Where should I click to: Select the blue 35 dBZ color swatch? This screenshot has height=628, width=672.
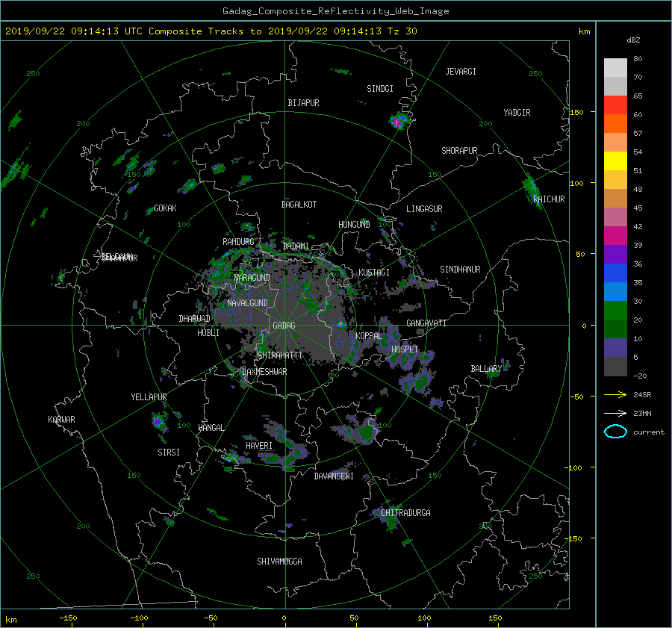click(615, 273)
